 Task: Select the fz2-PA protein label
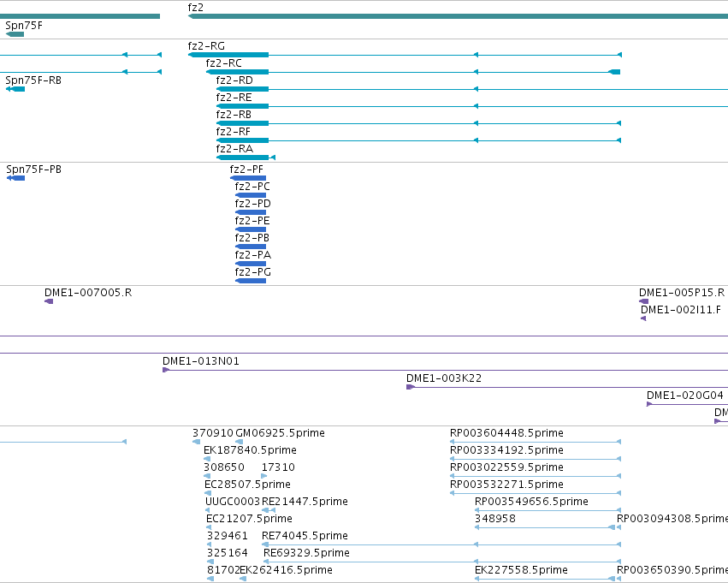(253, 255)
